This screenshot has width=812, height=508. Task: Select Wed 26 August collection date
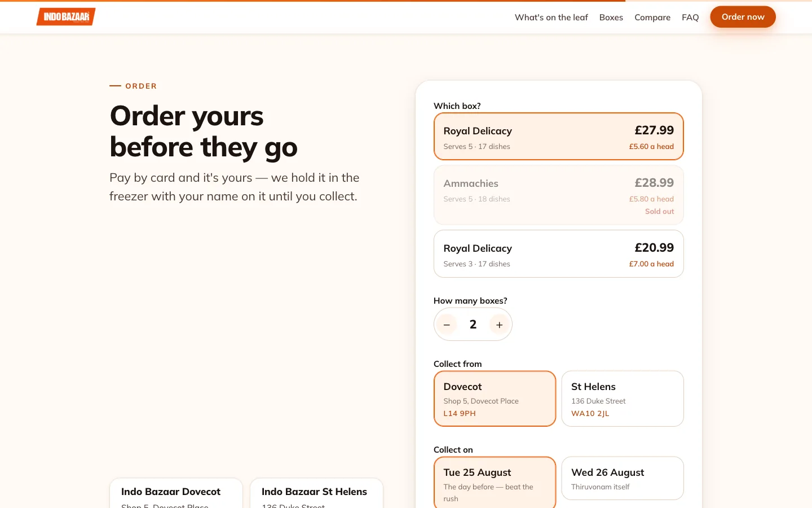pos(623,478)
